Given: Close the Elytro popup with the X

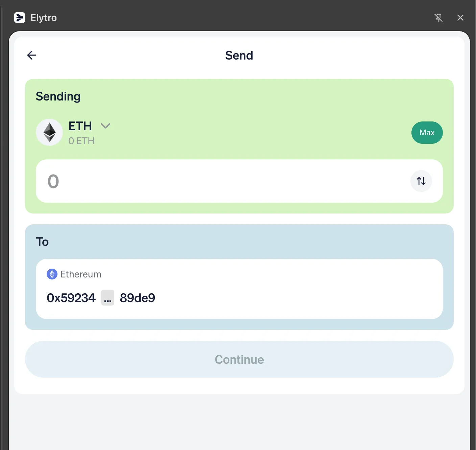Looking at the screenshot, I should [x=460, y=18].
